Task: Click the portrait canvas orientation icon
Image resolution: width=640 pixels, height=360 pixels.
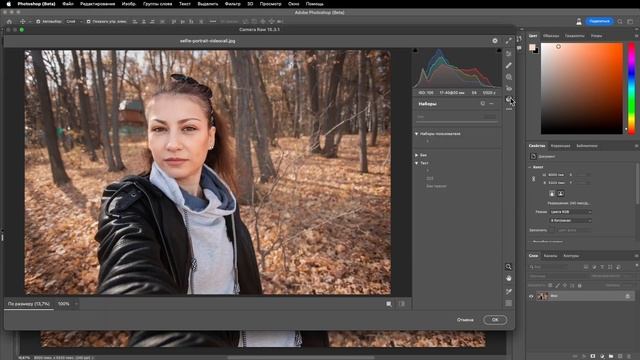Action: coord(552,193)
